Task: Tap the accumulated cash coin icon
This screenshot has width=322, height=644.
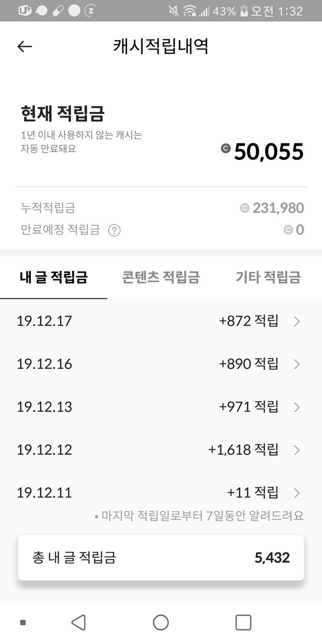Action: tap(245, 208)
